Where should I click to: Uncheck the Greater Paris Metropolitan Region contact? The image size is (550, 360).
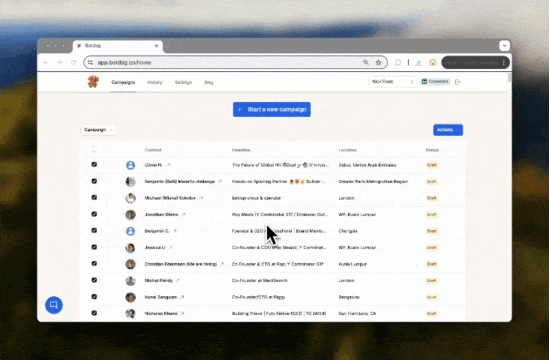point(94,181)
